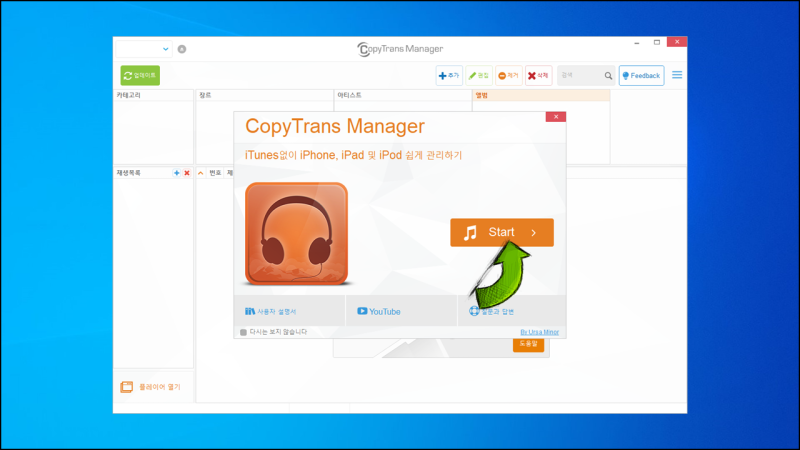Click into the search input field
The height and width of the screenshot is (450, 800).
point(581,76)
